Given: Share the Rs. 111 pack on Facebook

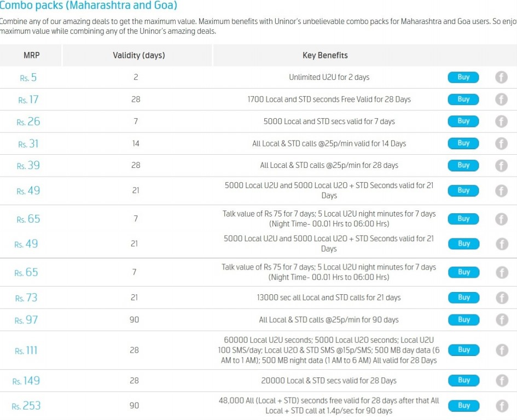Looking at the screenshot, I should (x=501, y=350).
